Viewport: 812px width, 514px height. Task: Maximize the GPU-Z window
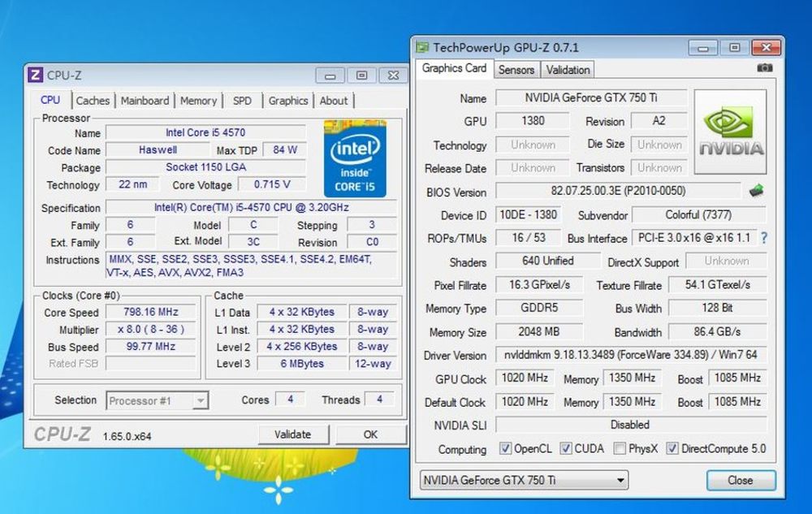[x=734, y=48]
